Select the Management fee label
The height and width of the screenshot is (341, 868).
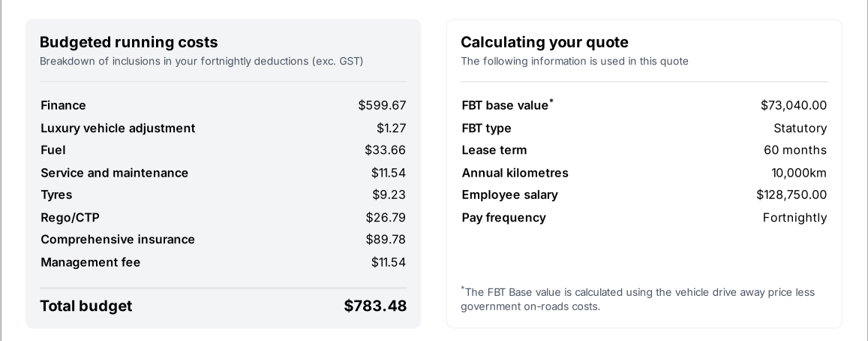(x=90, y=262)
